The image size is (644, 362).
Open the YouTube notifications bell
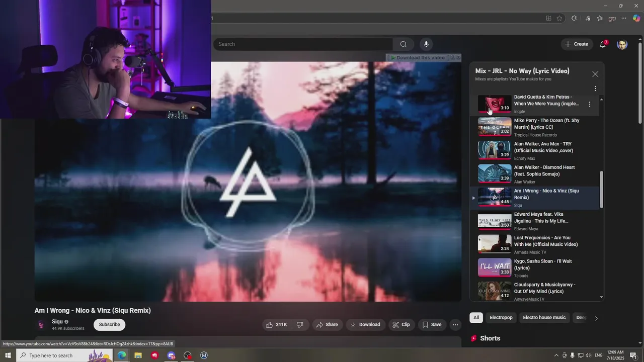[603, 44]
